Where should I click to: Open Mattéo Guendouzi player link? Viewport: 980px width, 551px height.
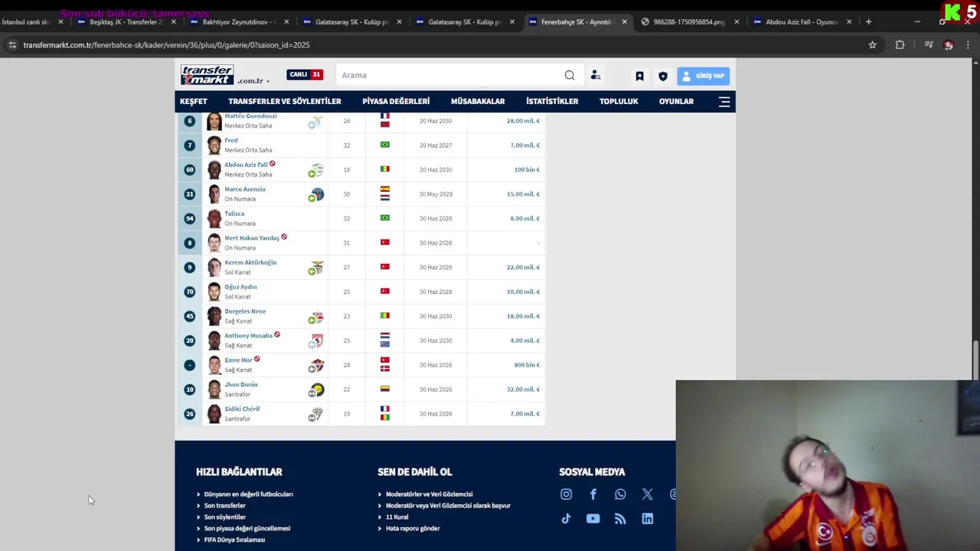click(x=250, y=116)
